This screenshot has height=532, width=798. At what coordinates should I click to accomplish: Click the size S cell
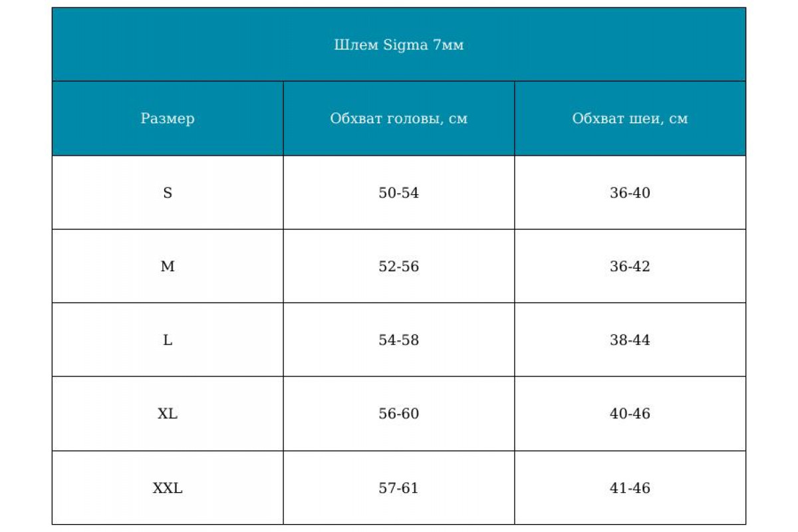point(168,193)
